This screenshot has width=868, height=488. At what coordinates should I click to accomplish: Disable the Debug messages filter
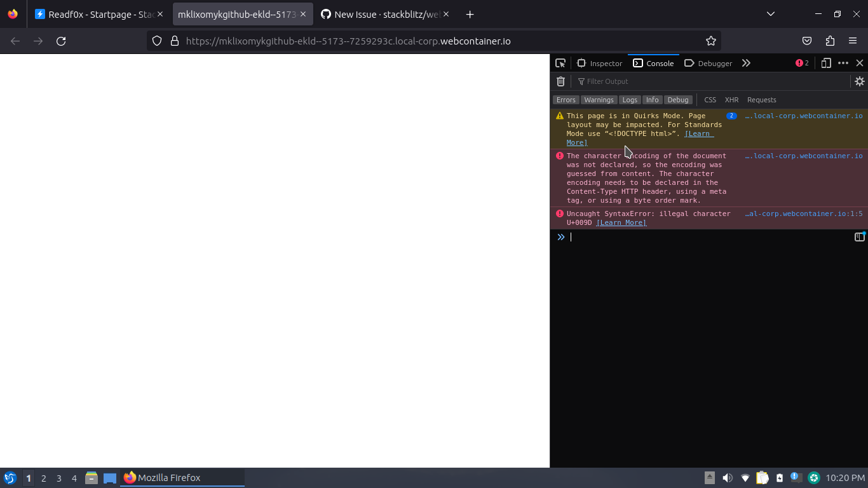pos(677,100)
